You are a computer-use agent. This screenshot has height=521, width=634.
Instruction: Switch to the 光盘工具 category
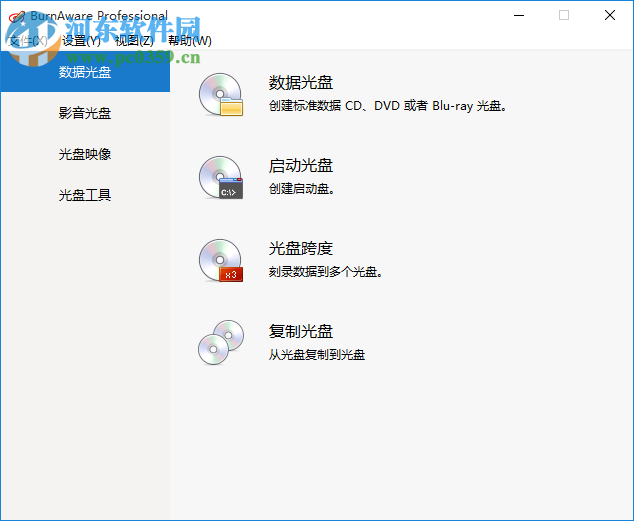(x=85, y=195)
